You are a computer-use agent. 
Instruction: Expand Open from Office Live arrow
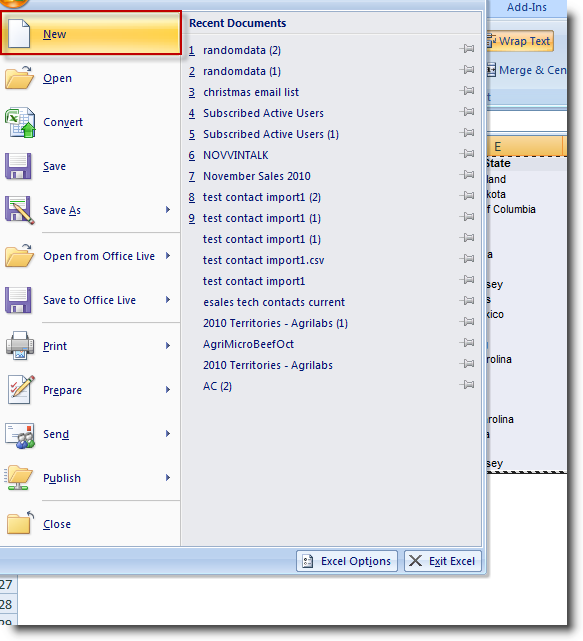pos(168,256)
